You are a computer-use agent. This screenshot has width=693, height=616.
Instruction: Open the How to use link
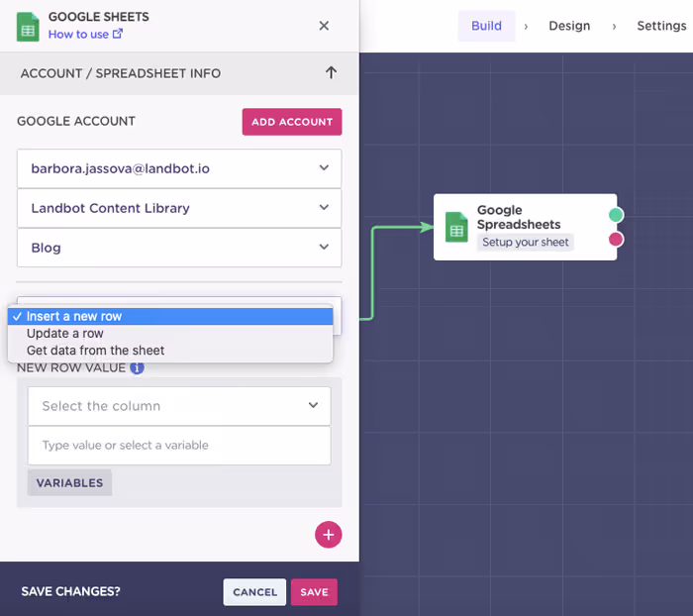tap(85, 34)
